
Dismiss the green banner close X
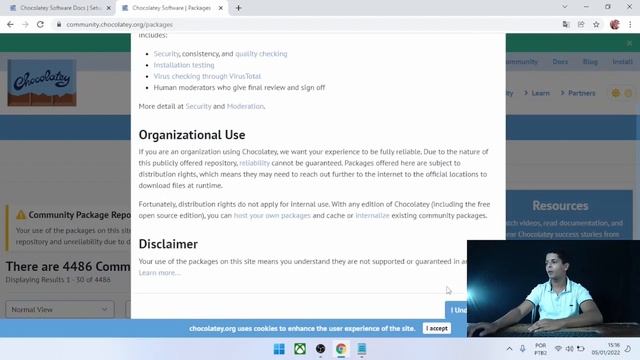pos(629,42)
